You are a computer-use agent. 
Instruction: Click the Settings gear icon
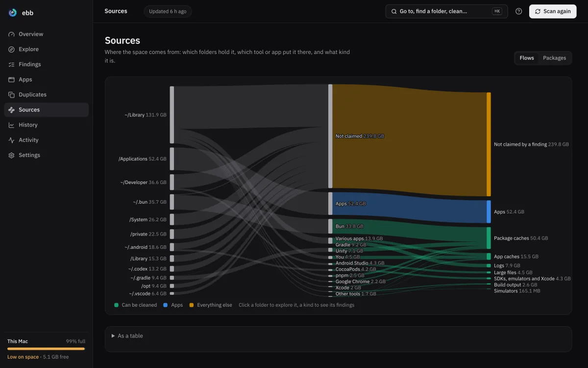pyautogui.click(x=11, y=156)
